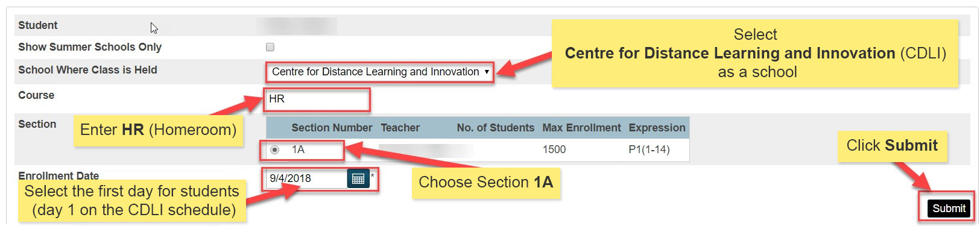Click the black Submit button
980x226 pixels.
pos(949,209)
